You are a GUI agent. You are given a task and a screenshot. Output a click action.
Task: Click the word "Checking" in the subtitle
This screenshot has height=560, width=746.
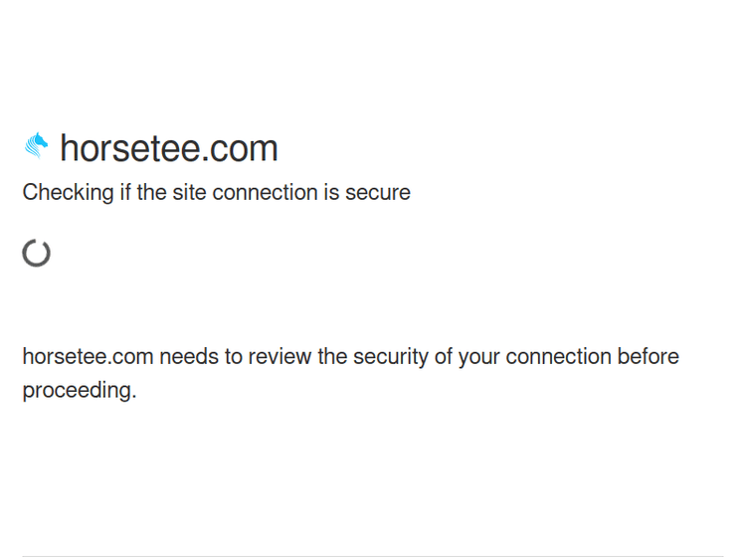68,192
